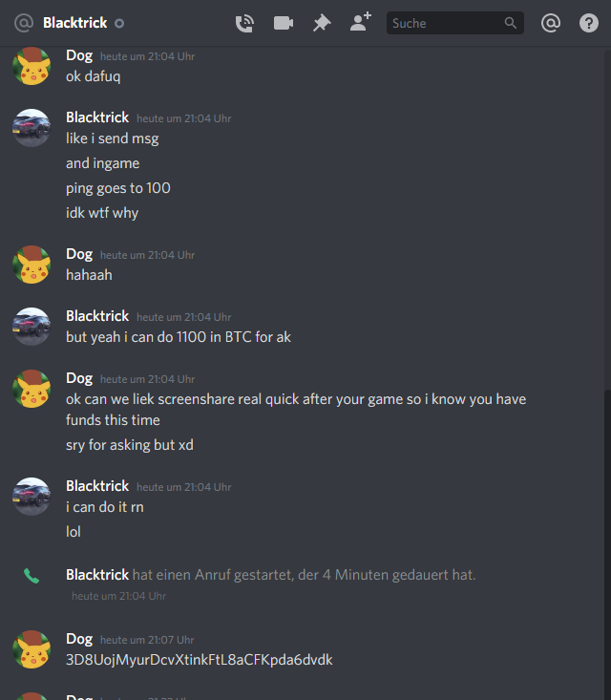Click the magnifier icon in search box
Viewport: 611px width, 700px height.
(x=511, y=23)
